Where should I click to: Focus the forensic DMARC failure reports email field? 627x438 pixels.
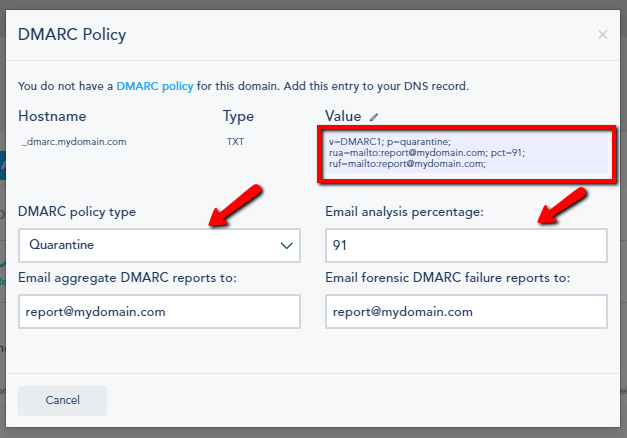pos(466,311)
